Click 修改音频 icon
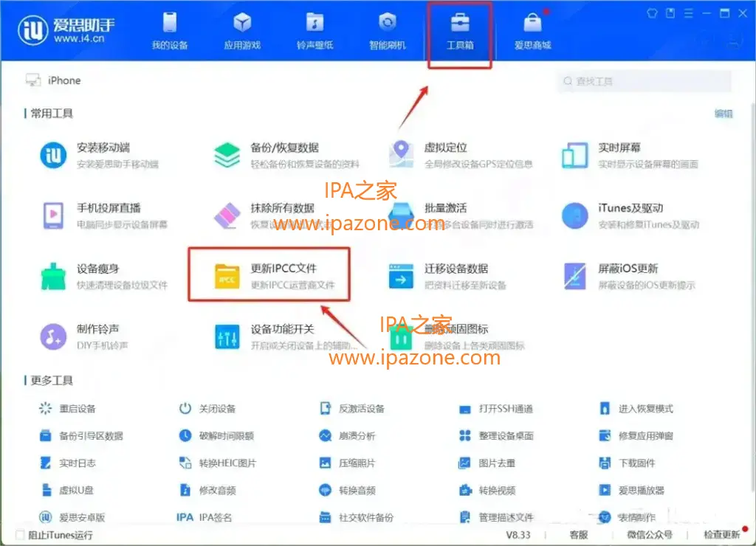Image resolution: width=756 pixels, height=546 pixels. pyautogui.click(x=185, y=490)
